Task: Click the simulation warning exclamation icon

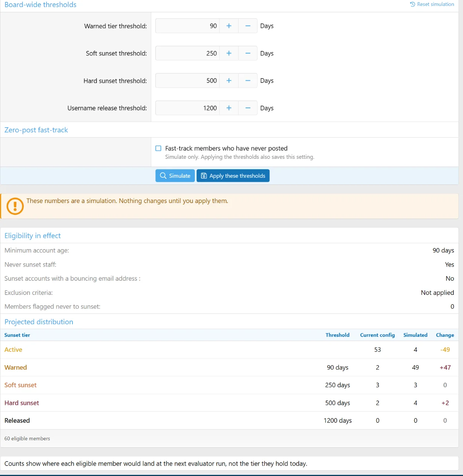Action: pyautogui.click(x=15, y=206)
